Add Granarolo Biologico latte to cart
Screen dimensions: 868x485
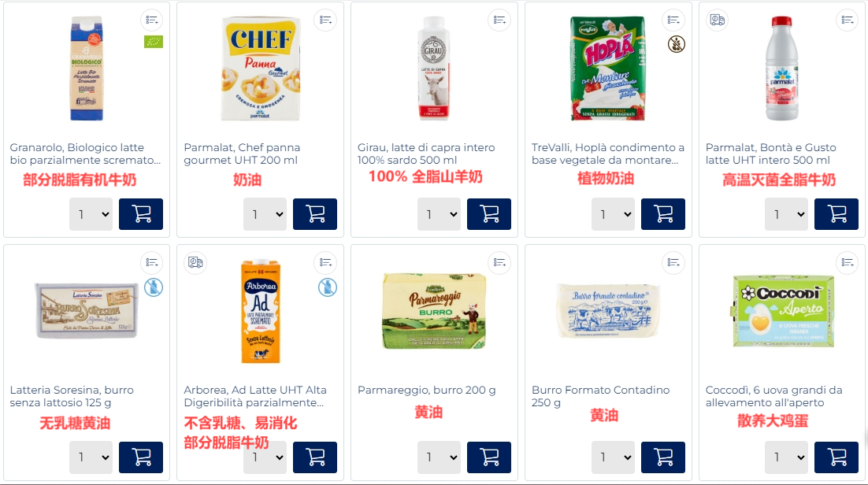click(141, 213)
